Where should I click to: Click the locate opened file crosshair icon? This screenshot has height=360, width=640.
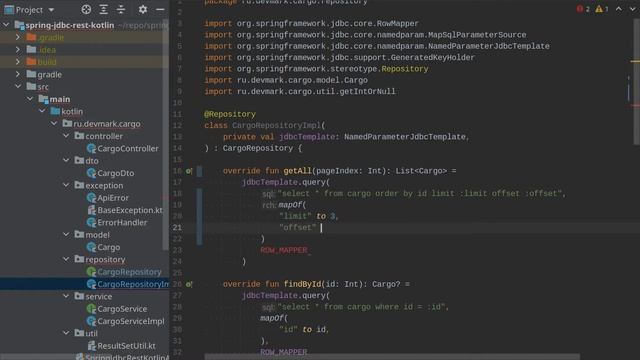click(x=86, y=9)
